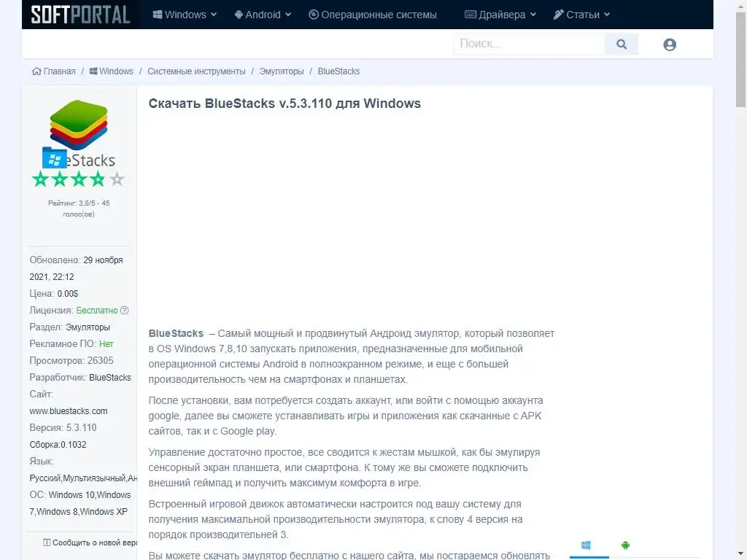Screen dimensions: 747x560
Task: Open Эмуляторы section in sidebar
Action: (x=88, y=327)
